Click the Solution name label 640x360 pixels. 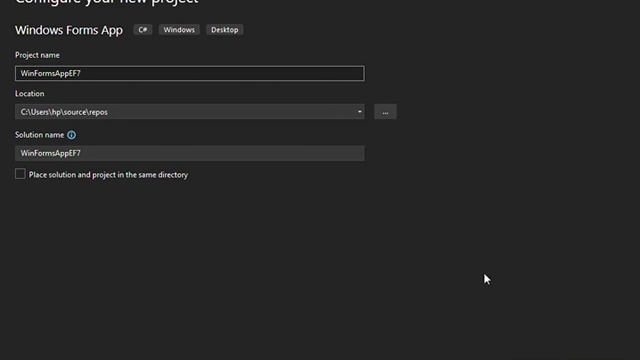tap(40, 135)
